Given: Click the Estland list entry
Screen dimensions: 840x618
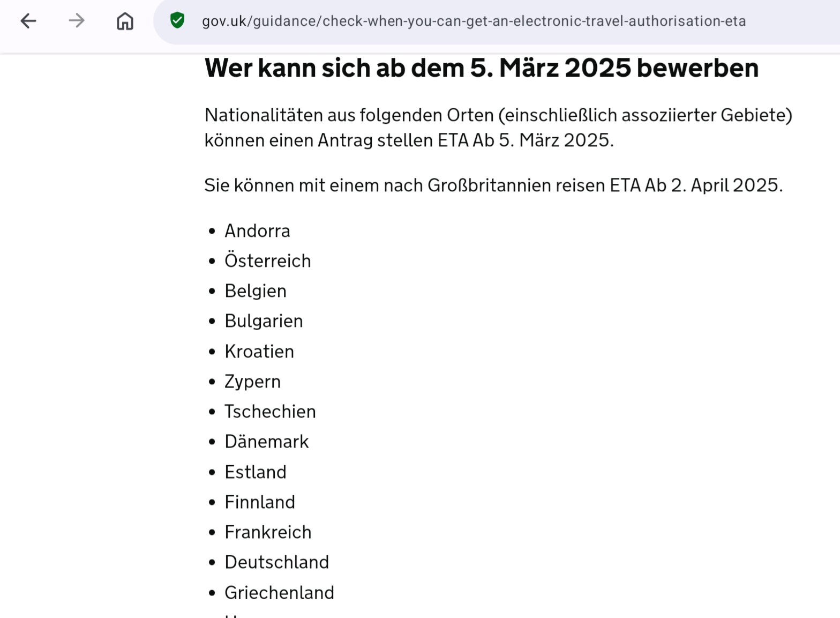Looking at the screenshot, I should pos(255,472).
